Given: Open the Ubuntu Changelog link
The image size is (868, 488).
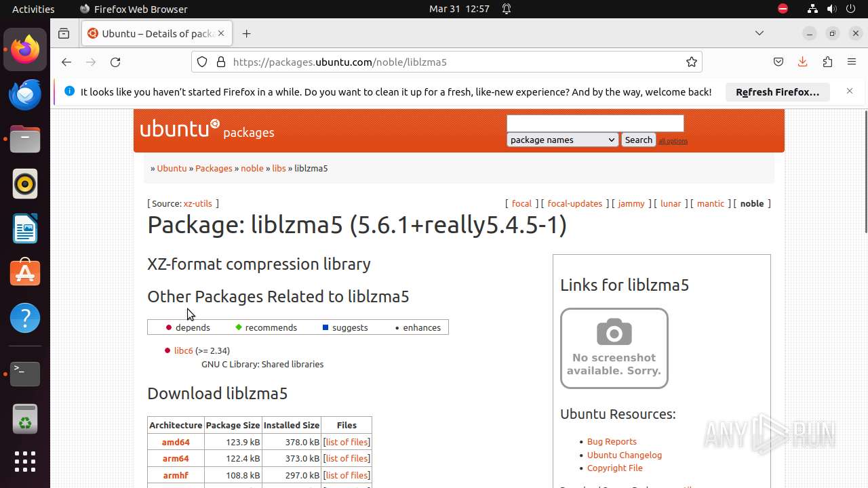Looking at the screenshot, I should (625, 455).
